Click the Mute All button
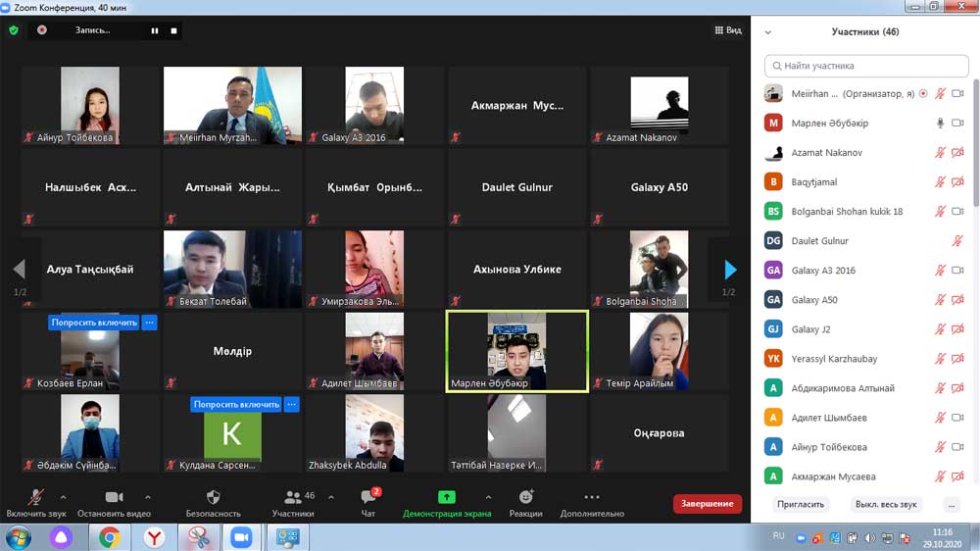Screen dimensions: 980x551 [886, 504]
